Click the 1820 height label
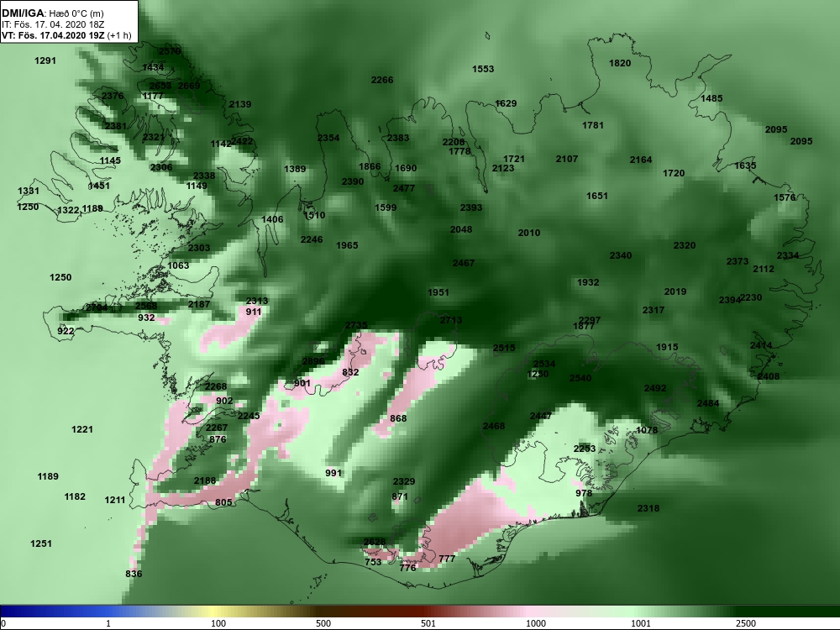Image resolution: width=840 pixels, height=630 pixels. (620, 63)
